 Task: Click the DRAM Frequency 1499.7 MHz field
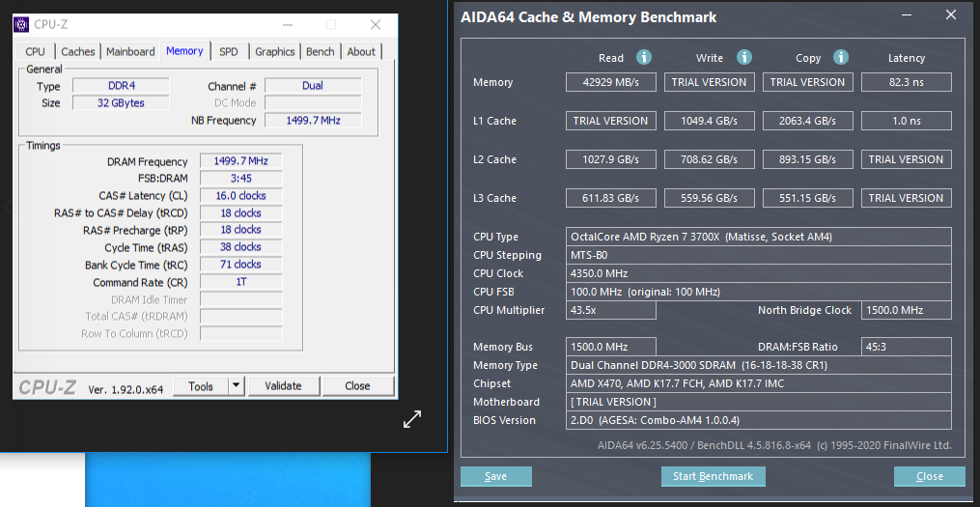pos(241,161)
